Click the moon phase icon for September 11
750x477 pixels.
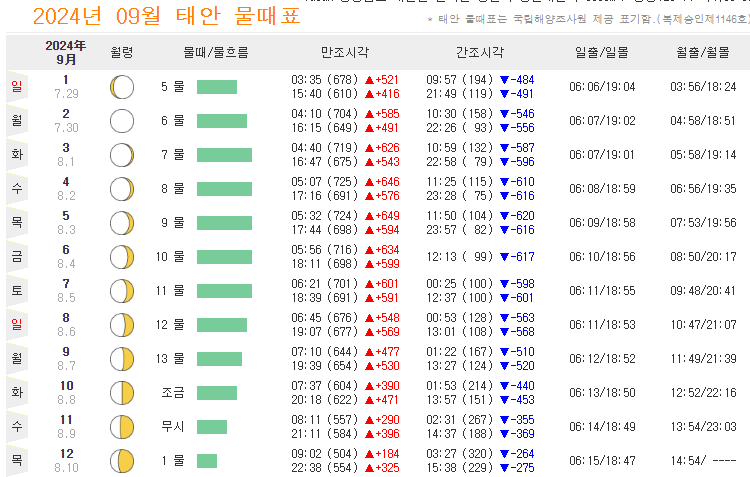click(x=122, y=427)
